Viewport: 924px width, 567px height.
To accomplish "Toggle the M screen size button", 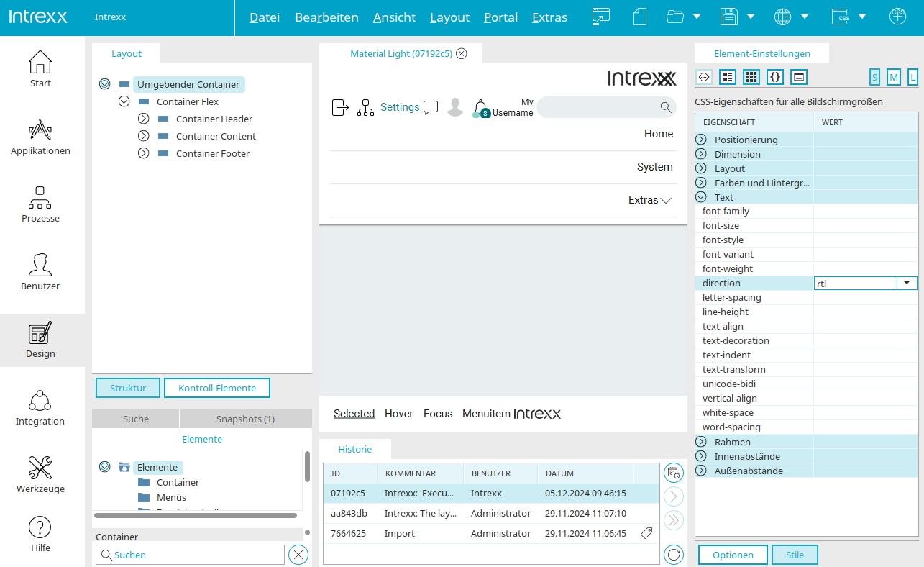I will 894,77.
